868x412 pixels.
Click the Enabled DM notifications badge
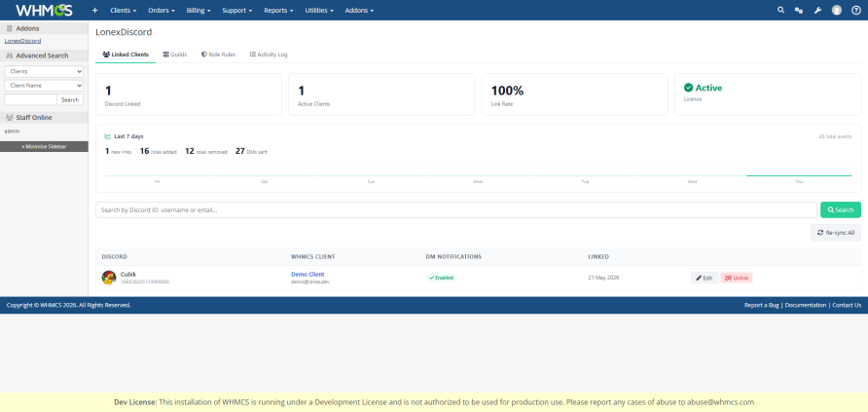click(x=441, y=278)
